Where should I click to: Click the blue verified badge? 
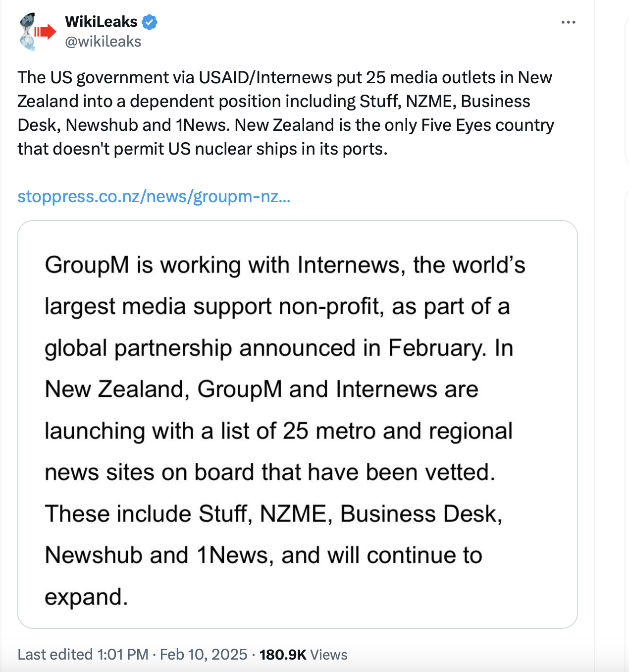click(x=150, y=22)
